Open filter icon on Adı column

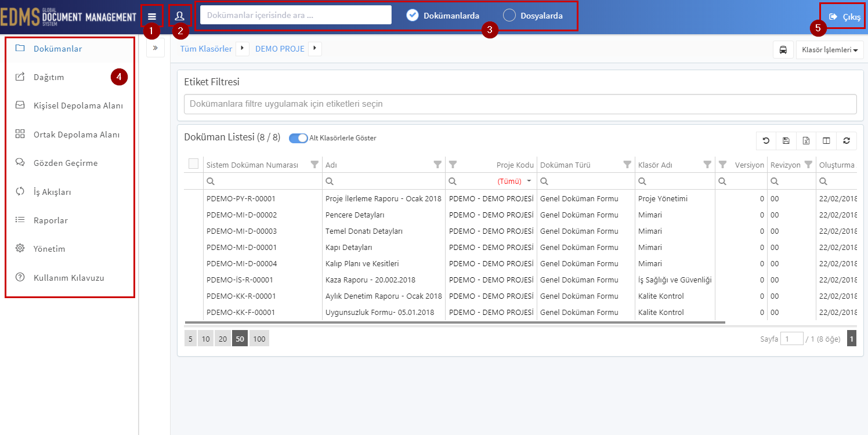[437, 165]
